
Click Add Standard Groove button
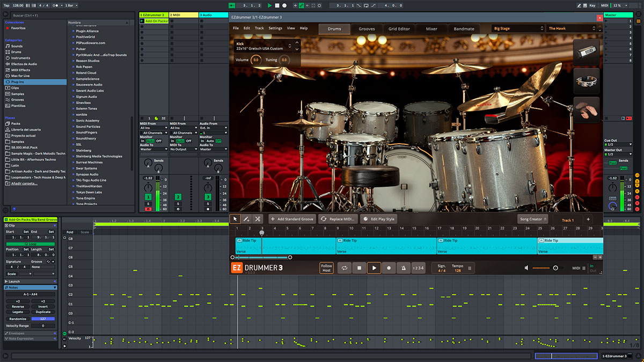[x=292, y=219]
